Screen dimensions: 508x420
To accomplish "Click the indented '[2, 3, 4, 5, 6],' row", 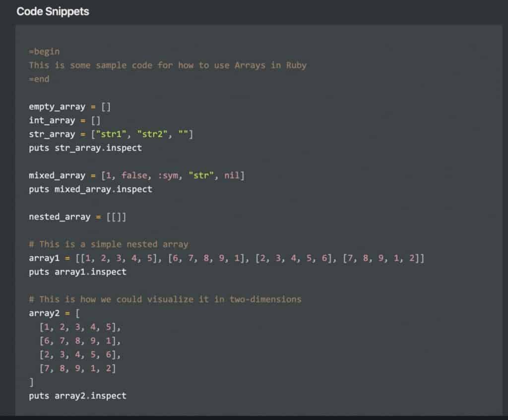I will coord(80,355).
